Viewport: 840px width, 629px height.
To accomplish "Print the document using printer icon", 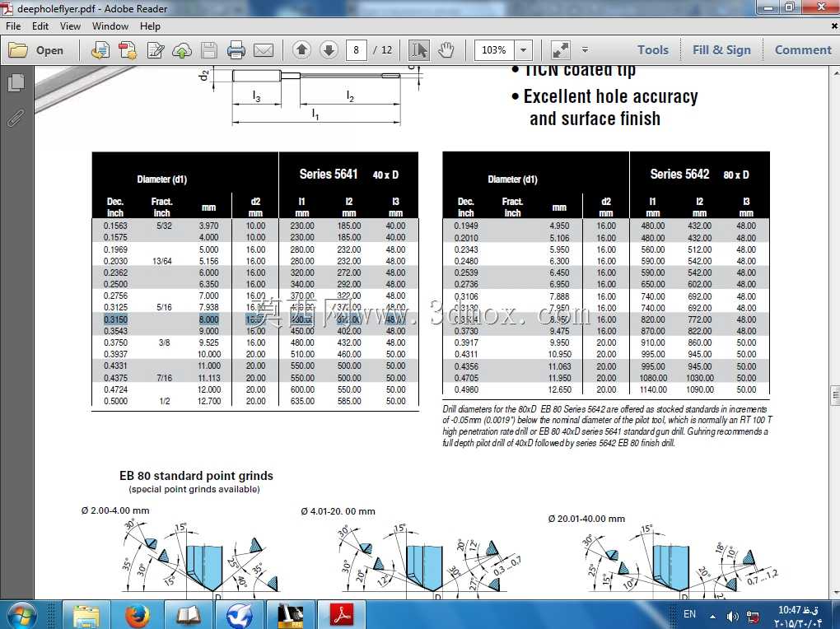I will (x=236, y=50).
